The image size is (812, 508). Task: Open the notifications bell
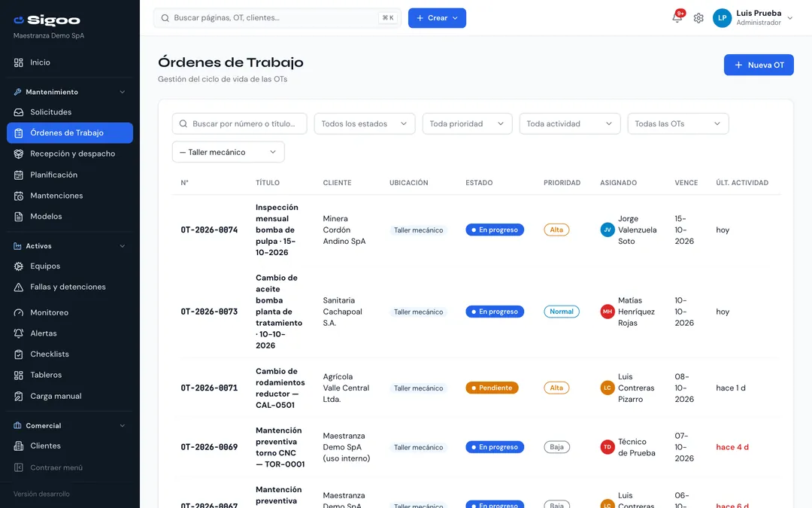tap(677, 17)
